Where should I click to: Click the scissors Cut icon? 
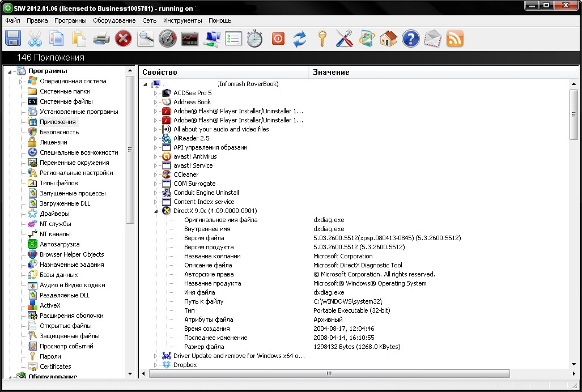(x=35, y=39)
